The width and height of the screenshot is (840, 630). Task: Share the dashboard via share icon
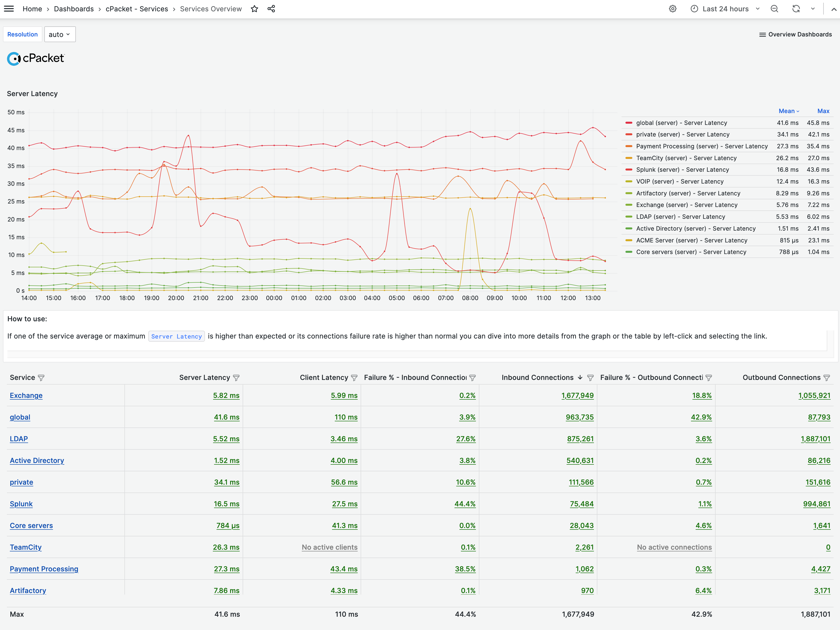271,9
